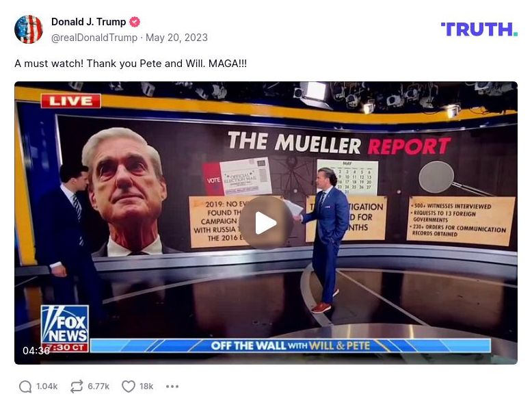Like the post with heart icon
The width and height of the screenshot is (532, 407).
[x=129, y=386]
